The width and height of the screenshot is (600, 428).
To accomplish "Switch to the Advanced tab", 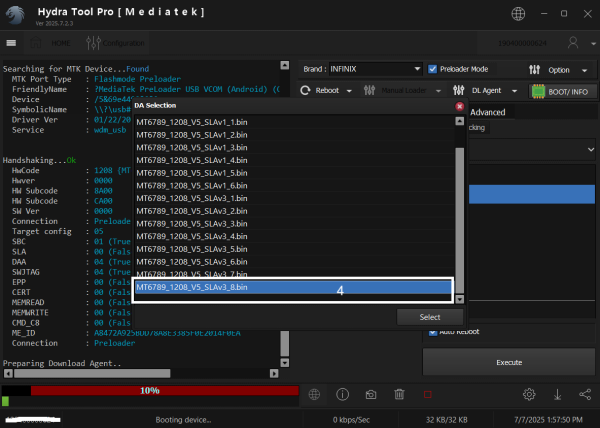I will [x=488, y=112].
